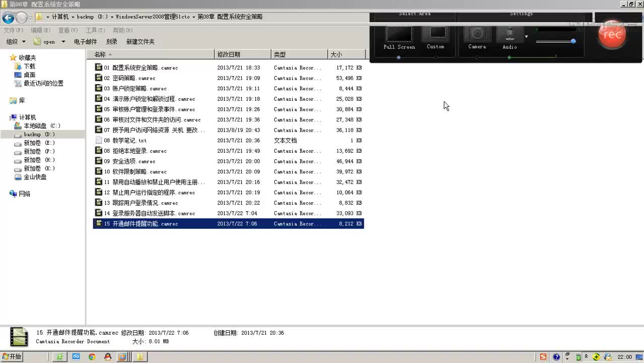
Task: Click 新建文件夹 new folder button
Action: click(x=141, y=42)
